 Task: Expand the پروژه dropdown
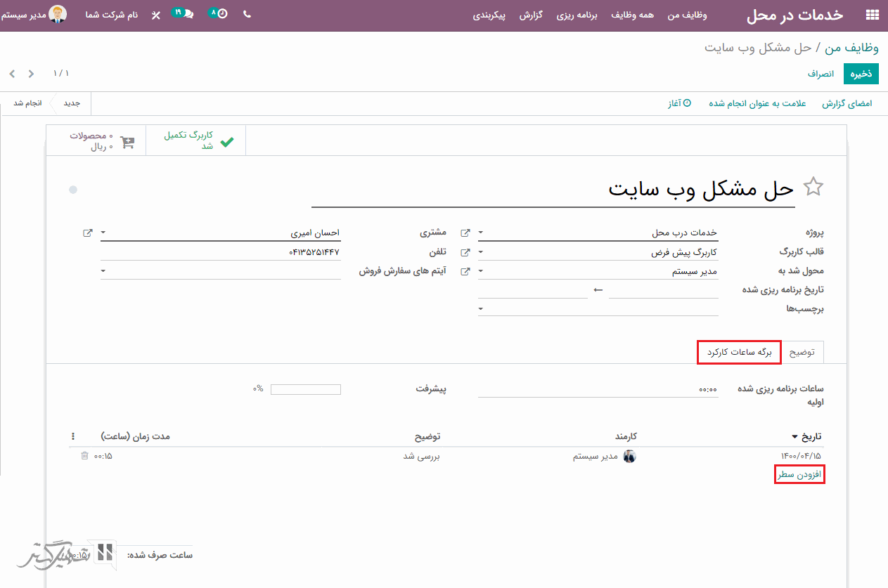[481, 233]
